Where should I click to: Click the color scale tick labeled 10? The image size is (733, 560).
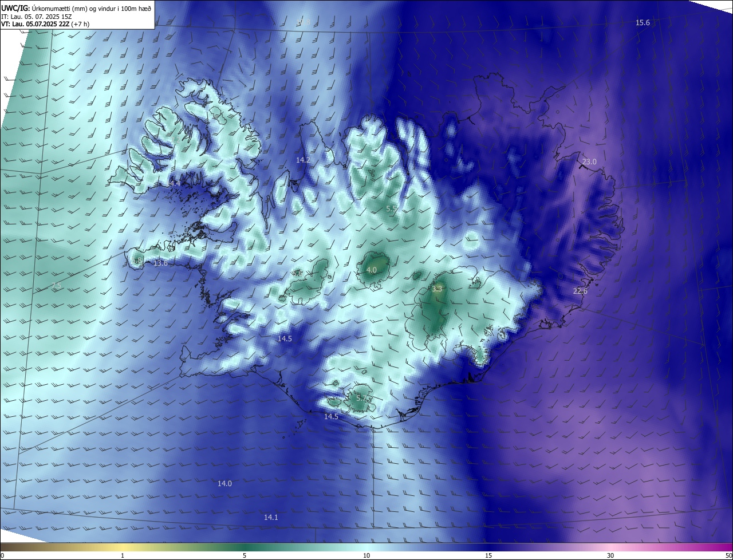tap(366, 555)
